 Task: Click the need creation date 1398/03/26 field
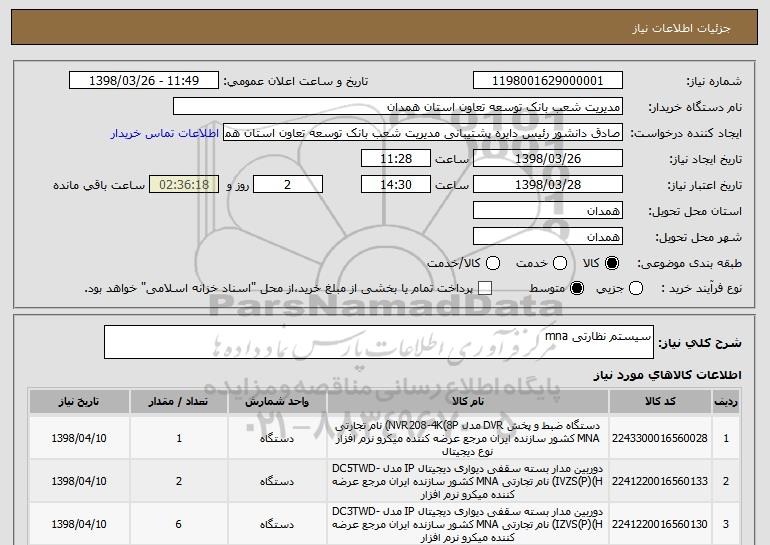coord(548,159)
